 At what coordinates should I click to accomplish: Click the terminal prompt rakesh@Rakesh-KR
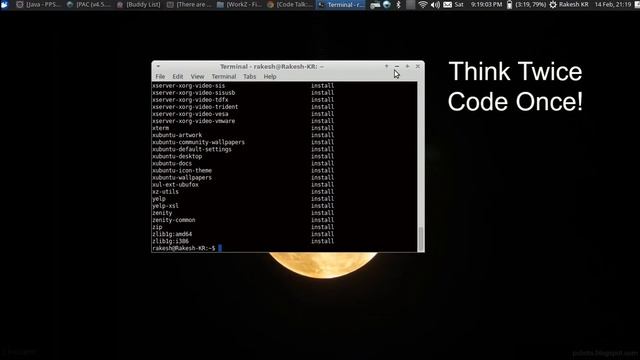pos(184,248)
